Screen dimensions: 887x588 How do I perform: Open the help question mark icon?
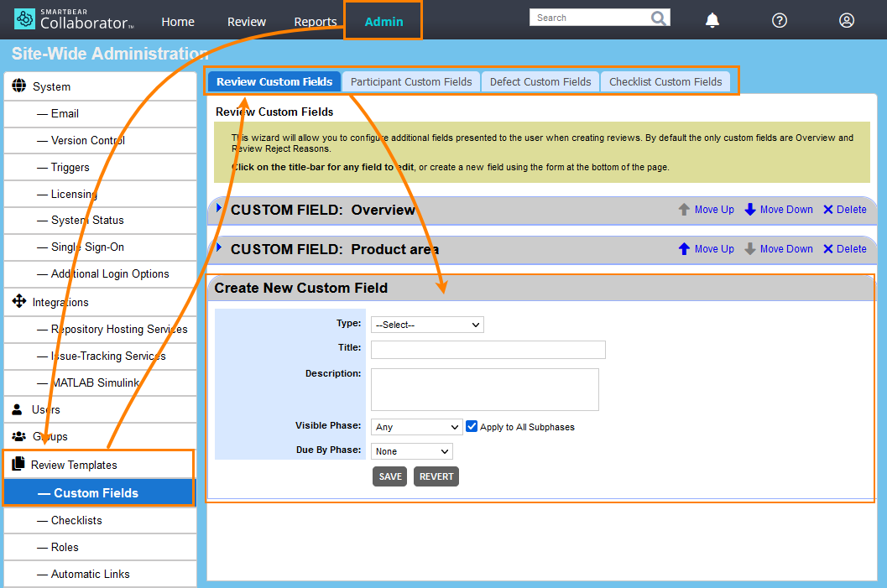click(780, 21)
